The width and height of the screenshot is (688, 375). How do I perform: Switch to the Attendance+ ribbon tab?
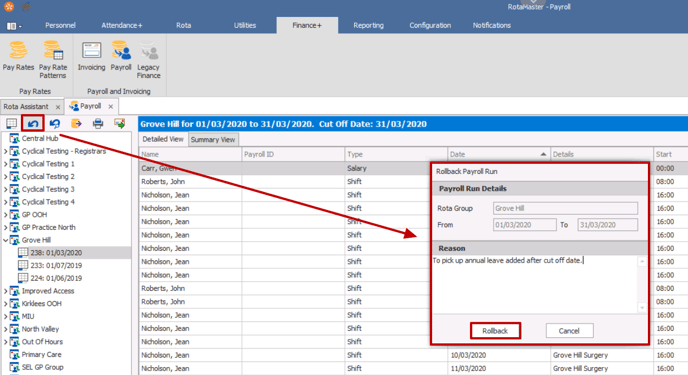pos(122,25)
